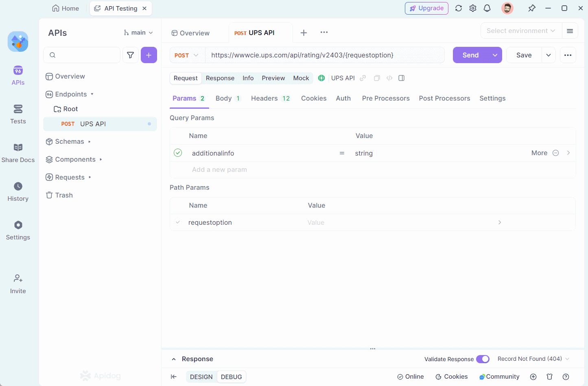Add a new tab with plus icon
The image size is (588, 386).
click(x=304, y=33)
